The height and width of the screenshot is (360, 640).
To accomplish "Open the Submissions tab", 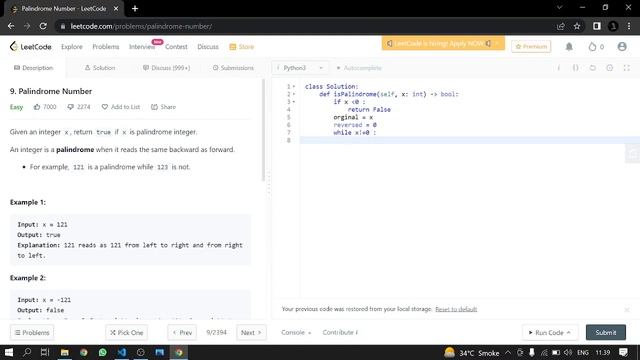I will (x=233, y=68).
